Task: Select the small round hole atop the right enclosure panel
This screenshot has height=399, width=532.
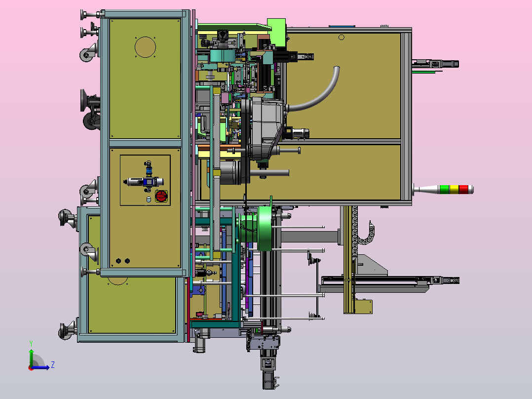Action: click(x=342, y=38)
